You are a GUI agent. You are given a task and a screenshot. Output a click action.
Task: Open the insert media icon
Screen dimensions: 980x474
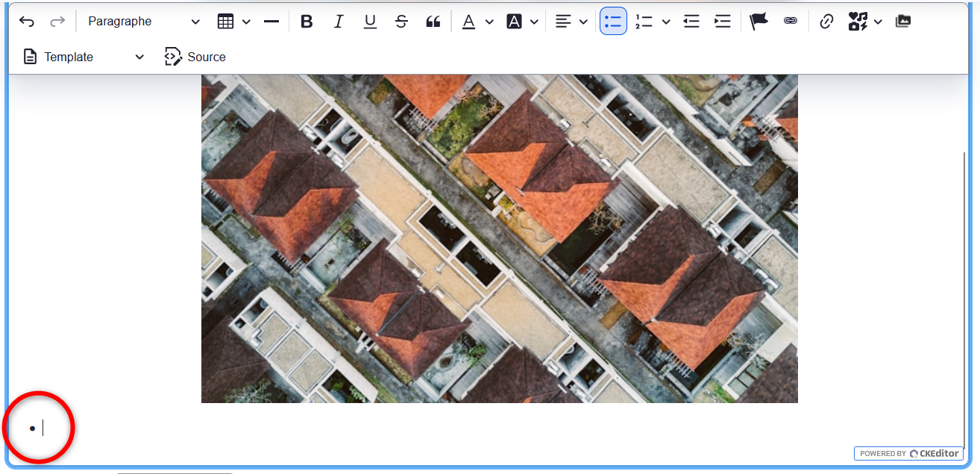(858, 22)
